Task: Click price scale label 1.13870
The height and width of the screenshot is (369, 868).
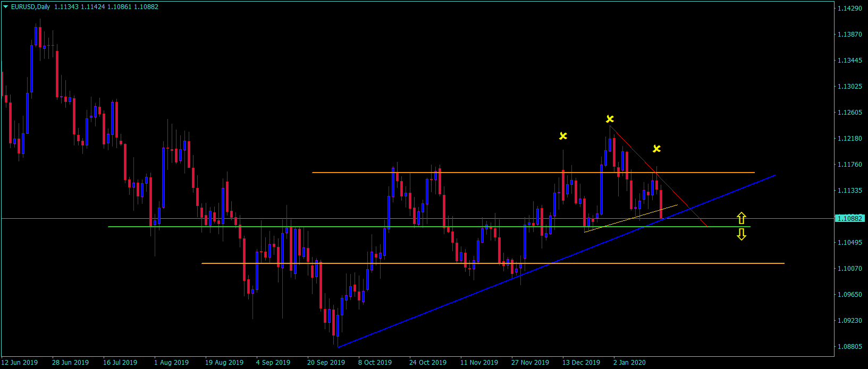Action: (849, 35)
